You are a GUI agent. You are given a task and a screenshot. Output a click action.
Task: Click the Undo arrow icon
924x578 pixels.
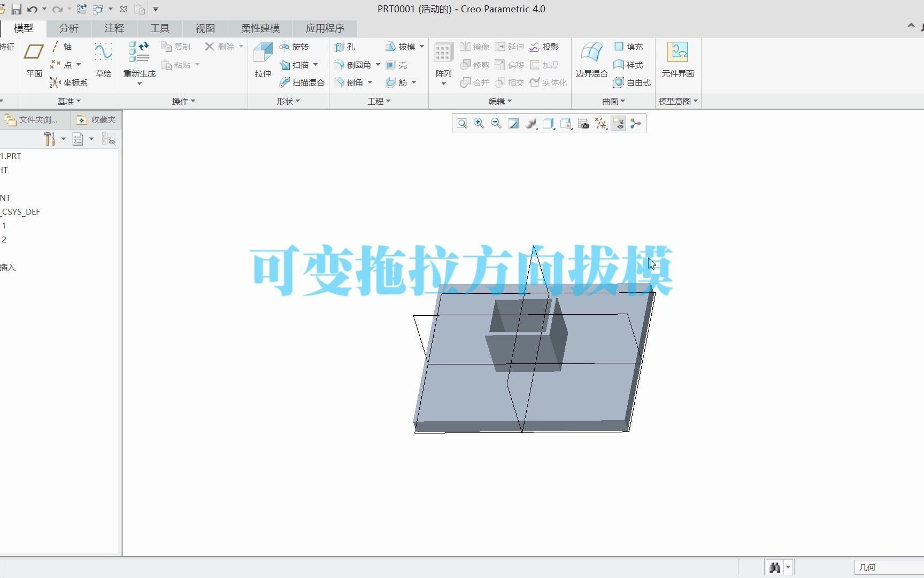(x=32, y=9)
